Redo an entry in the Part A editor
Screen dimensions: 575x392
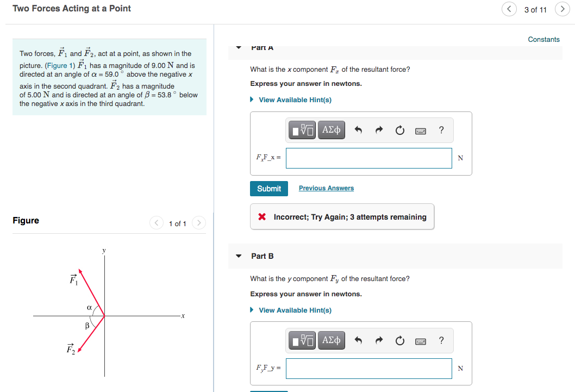coord(379,130)
